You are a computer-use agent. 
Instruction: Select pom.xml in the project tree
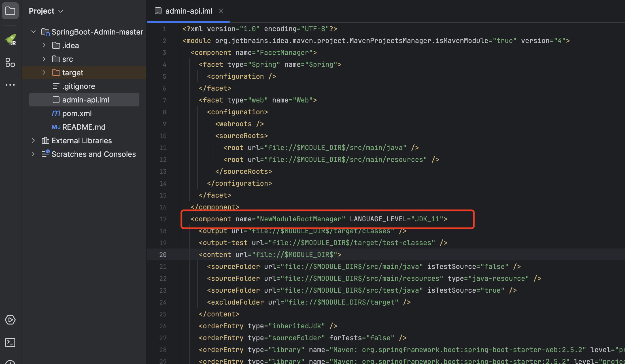click(x=84, y=113)
